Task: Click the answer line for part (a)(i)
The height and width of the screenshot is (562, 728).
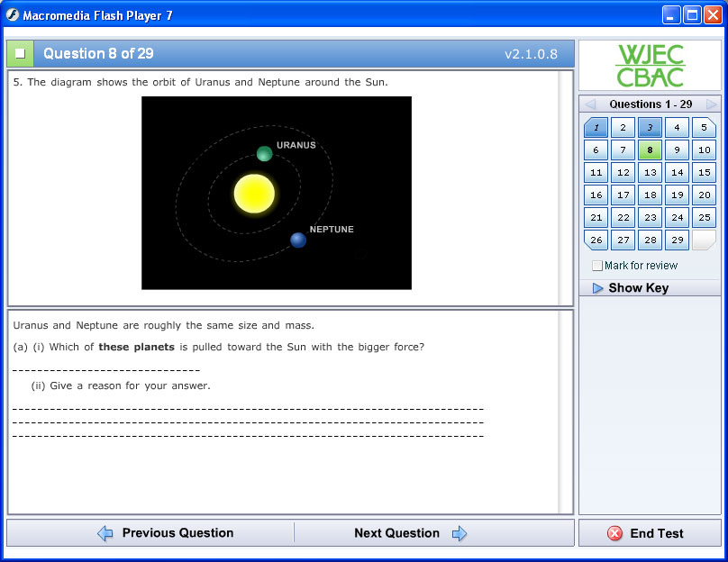Action: (x=106, y=370)
